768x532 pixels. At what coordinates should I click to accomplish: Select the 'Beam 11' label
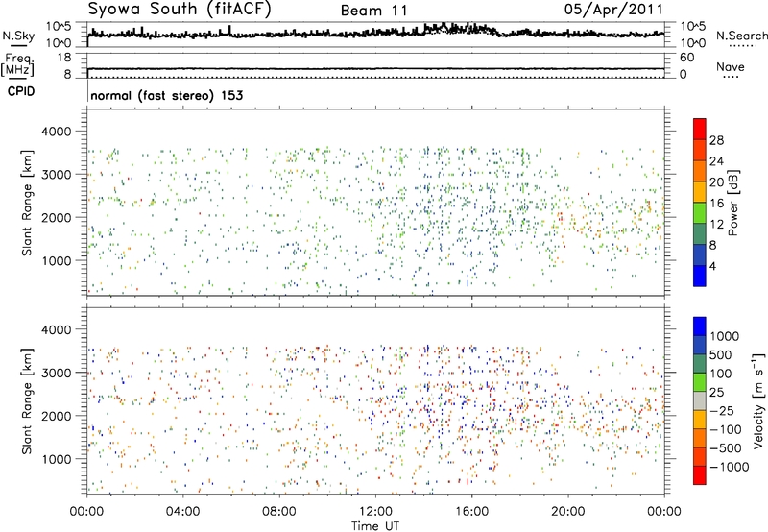point(373,11)
